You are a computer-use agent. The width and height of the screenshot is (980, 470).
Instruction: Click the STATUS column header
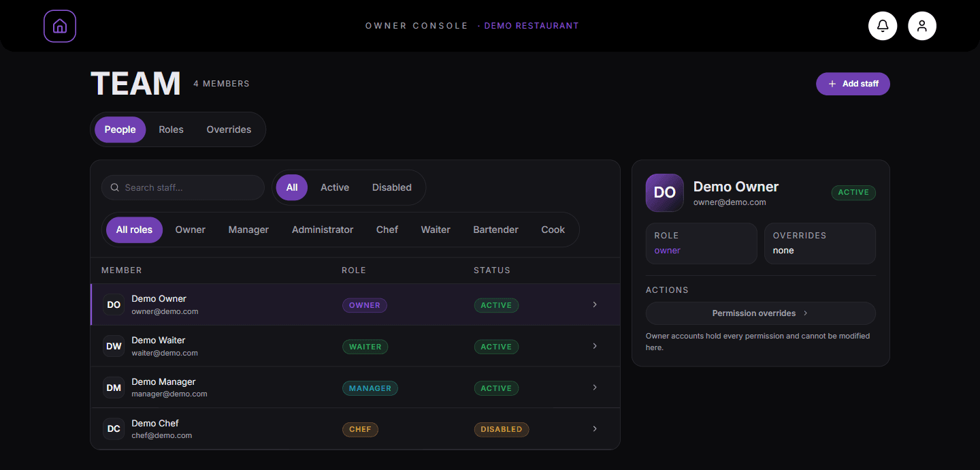[x=492, y=270]
